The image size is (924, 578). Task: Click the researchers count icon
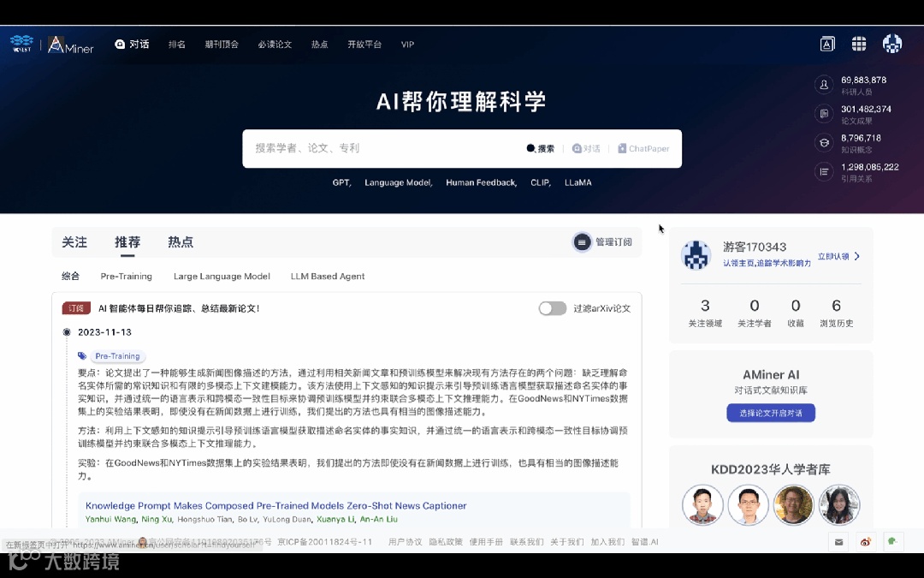(x=824, y=85)
